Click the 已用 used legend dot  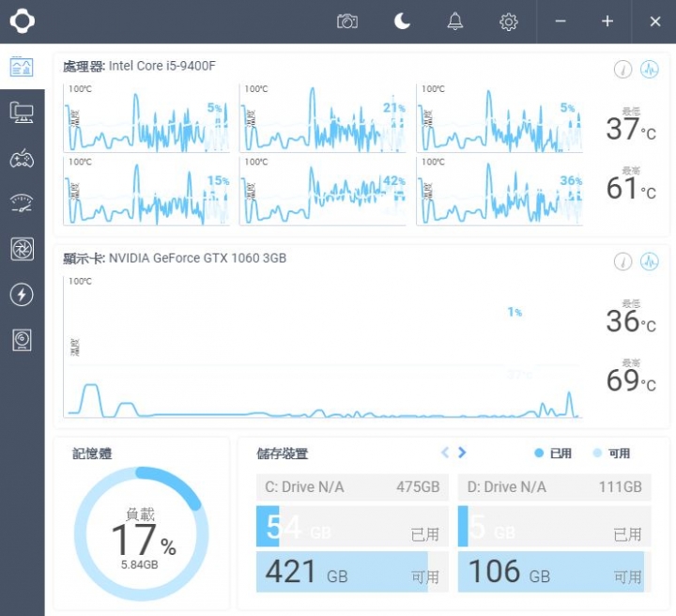pyautogui.click(x=539, y=453)
